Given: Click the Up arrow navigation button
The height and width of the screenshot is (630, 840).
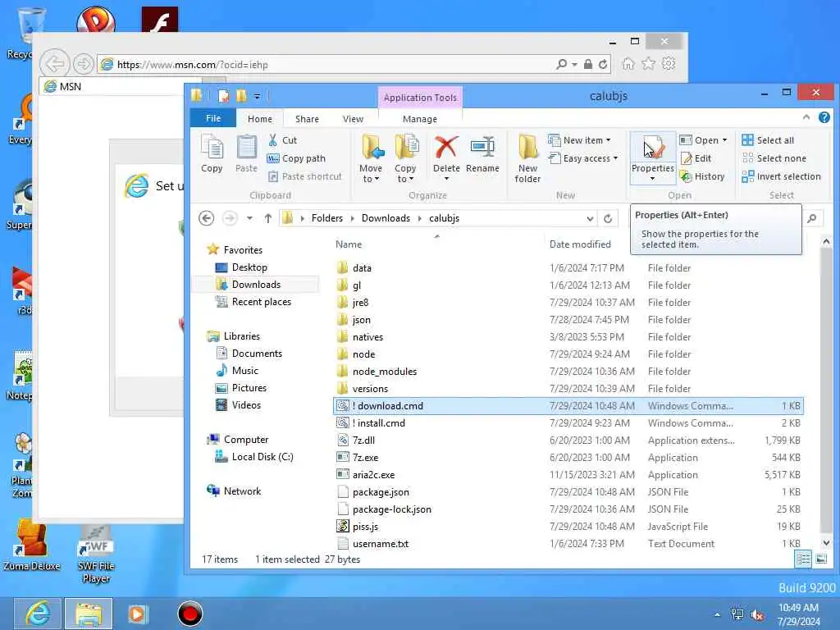Looking at the screenshot, I should tap(268, 218).
